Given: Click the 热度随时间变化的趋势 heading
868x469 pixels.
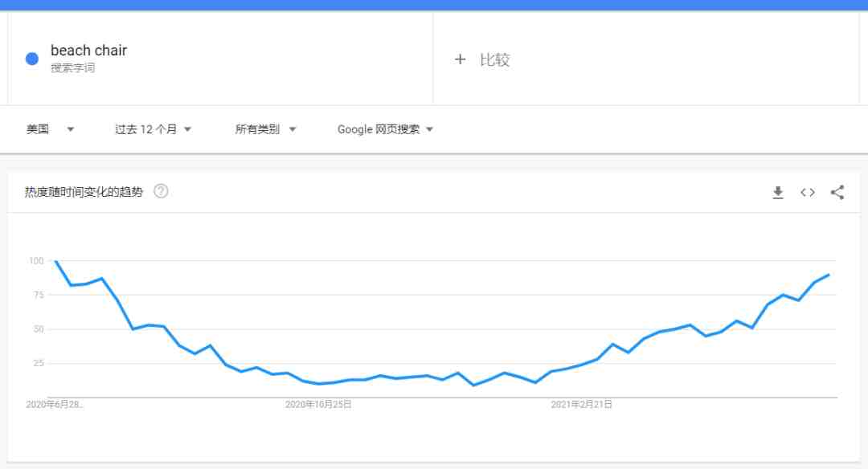Looking at the screenshot, I should pos(84,192).
